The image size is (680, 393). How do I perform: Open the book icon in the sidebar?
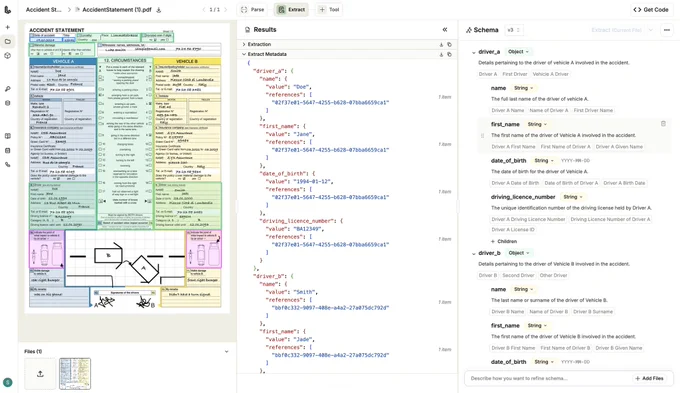tap(7, 136)
